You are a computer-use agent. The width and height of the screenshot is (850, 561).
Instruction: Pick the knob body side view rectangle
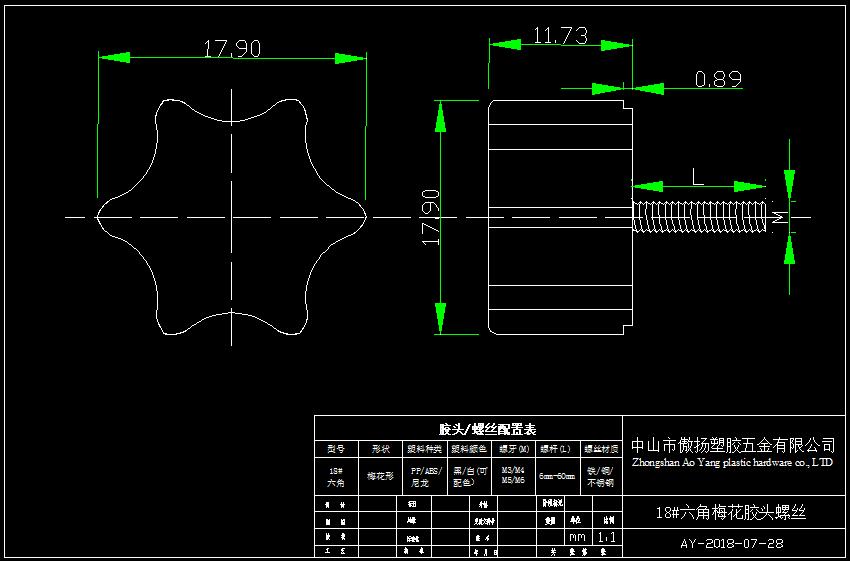561,217
